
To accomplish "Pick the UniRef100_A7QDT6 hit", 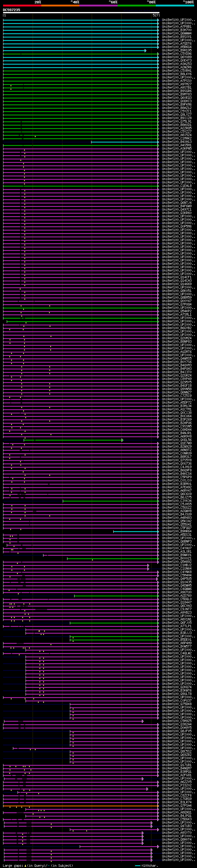I will (177, 43).
